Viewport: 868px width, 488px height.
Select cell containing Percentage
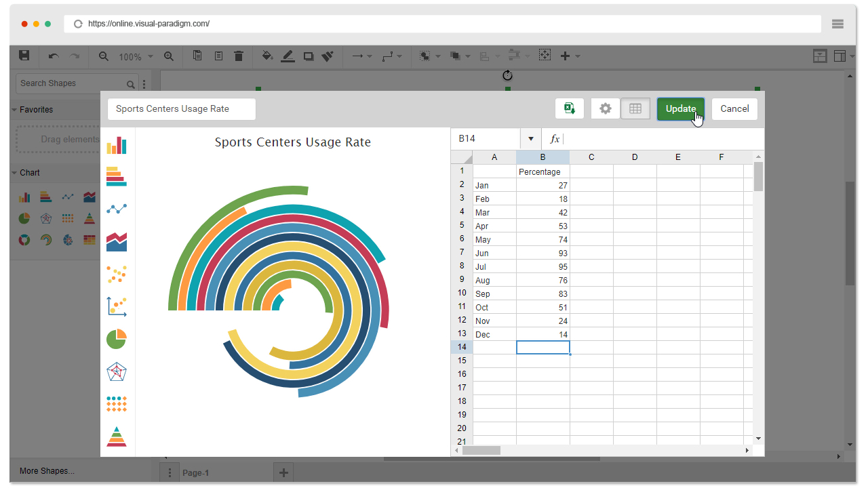543,171
